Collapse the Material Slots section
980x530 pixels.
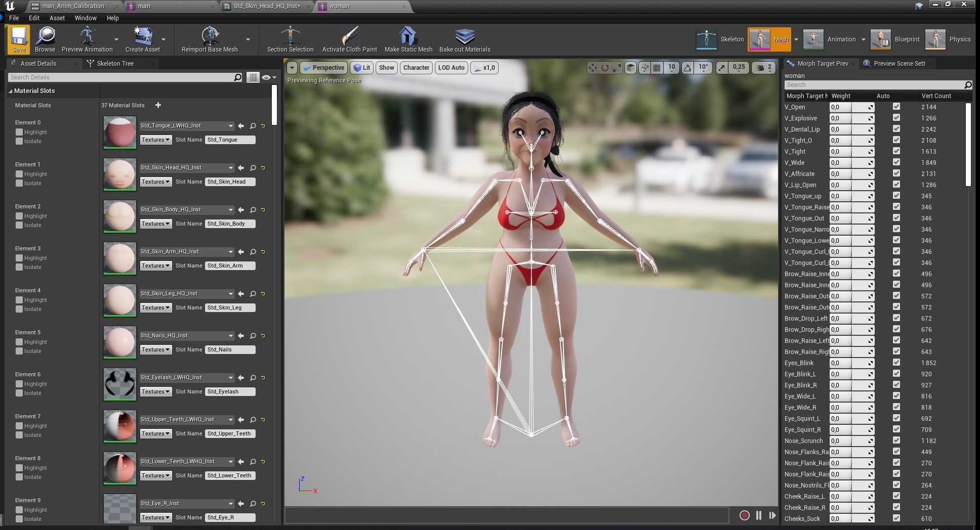[x=10, y=91]
